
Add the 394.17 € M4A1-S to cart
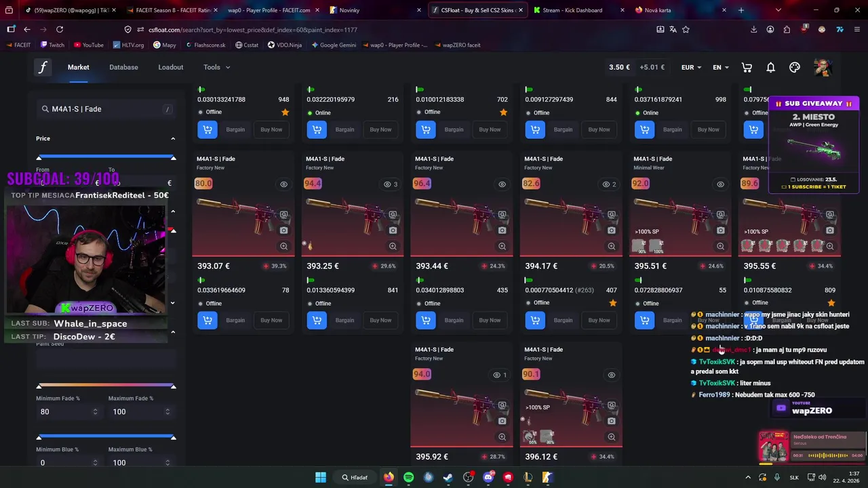535,320
